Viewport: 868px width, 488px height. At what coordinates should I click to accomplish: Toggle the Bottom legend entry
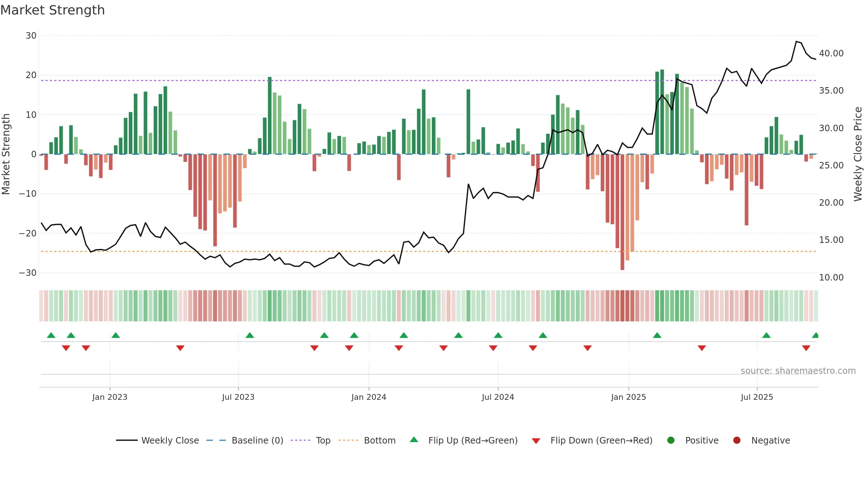tap(367, 440)
